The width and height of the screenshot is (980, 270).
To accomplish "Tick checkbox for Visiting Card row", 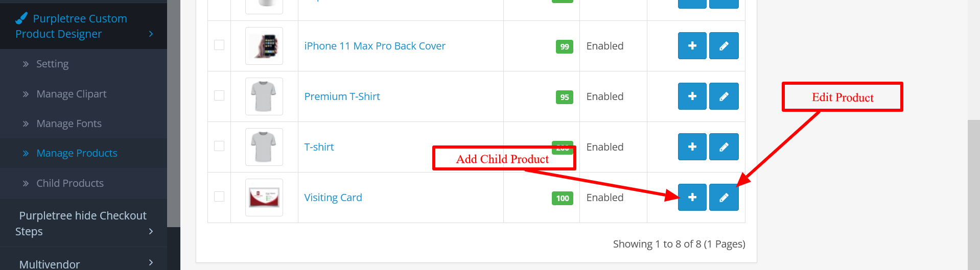I will tap(219, 197).
